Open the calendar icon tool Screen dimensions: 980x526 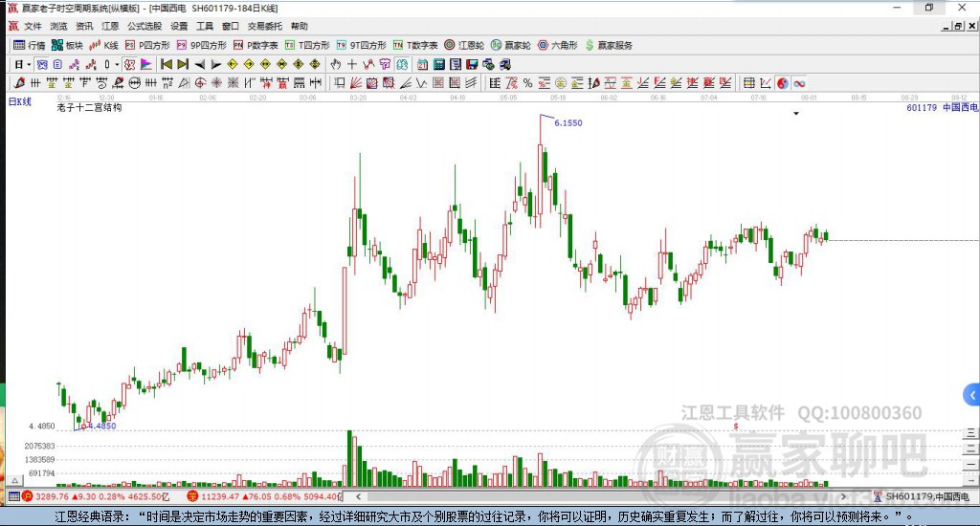422,64
